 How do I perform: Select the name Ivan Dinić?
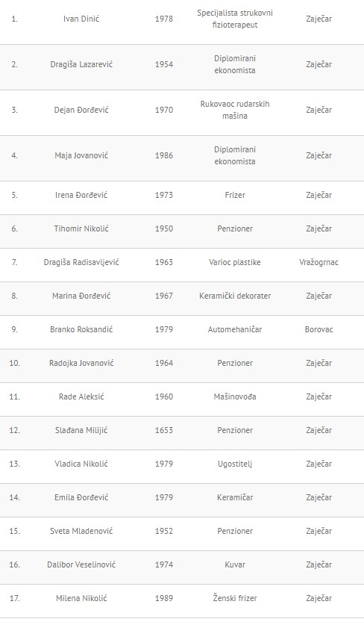click(x=81, y=19)
